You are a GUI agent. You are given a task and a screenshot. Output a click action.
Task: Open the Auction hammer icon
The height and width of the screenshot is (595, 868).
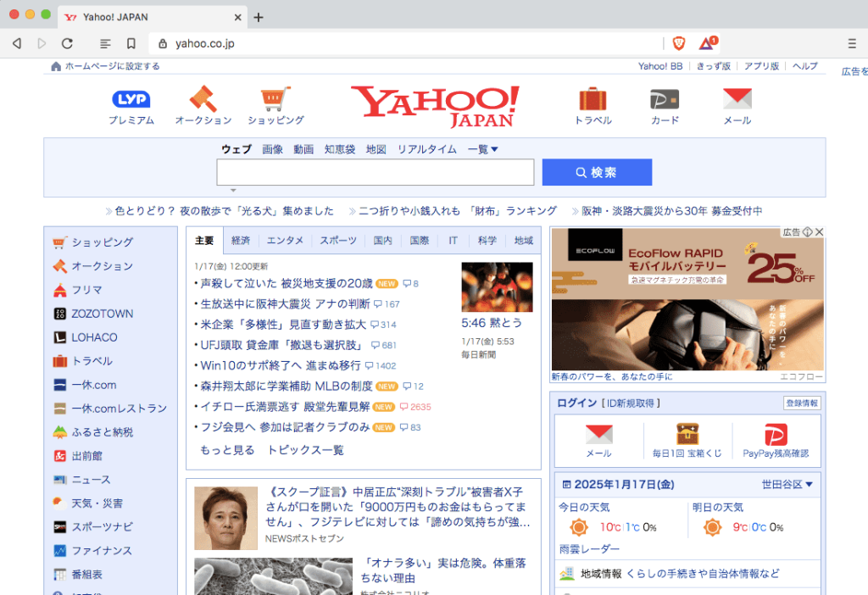click(x=203, y=98)
